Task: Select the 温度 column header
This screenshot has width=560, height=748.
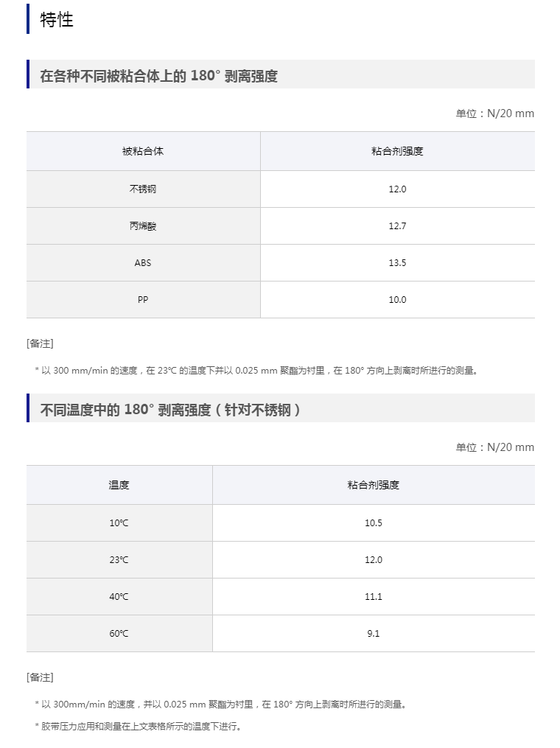Action: pyautogui.click(x=119, y=485)
